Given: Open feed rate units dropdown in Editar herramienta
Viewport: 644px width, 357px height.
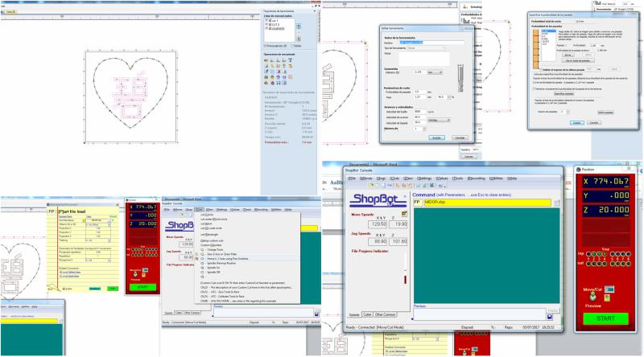Looking at the screenshot, I should click(439, 120).
